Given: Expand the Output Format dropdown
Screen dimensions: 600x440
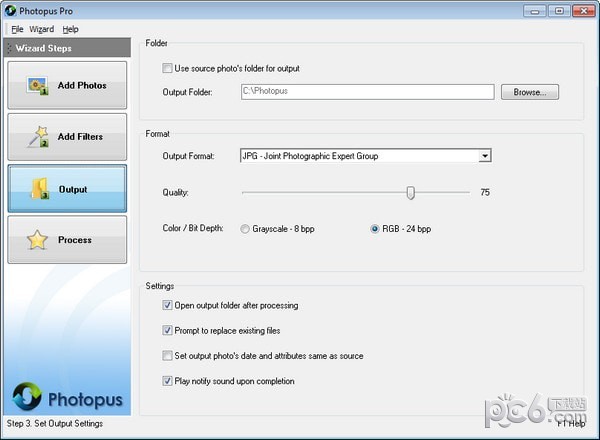Looking at the screenshot, I should (x=484, y=156).
